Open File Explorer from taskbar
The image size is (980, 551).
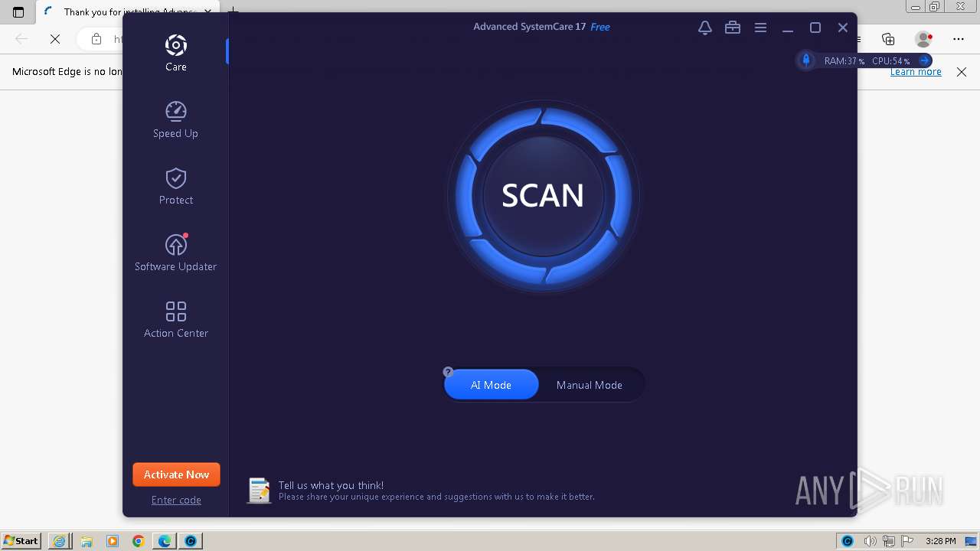pos(87,541)
